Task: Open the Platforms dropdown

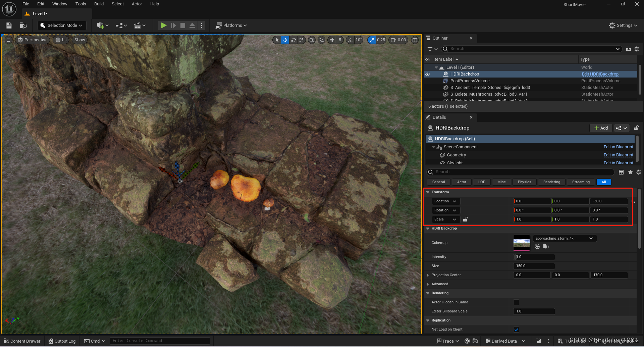Action: [x=231, y=26]
